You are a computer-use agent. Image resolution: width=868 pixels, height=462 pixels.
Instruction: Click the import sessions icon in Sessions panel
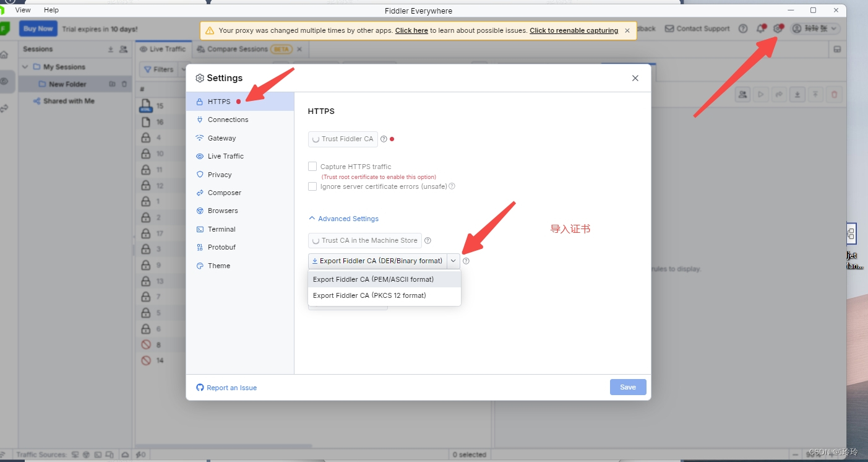pos(111,49)
